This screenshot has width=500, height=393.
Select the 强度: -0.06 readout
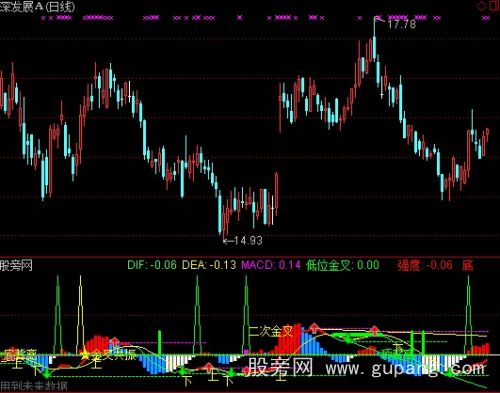[425, 265]
